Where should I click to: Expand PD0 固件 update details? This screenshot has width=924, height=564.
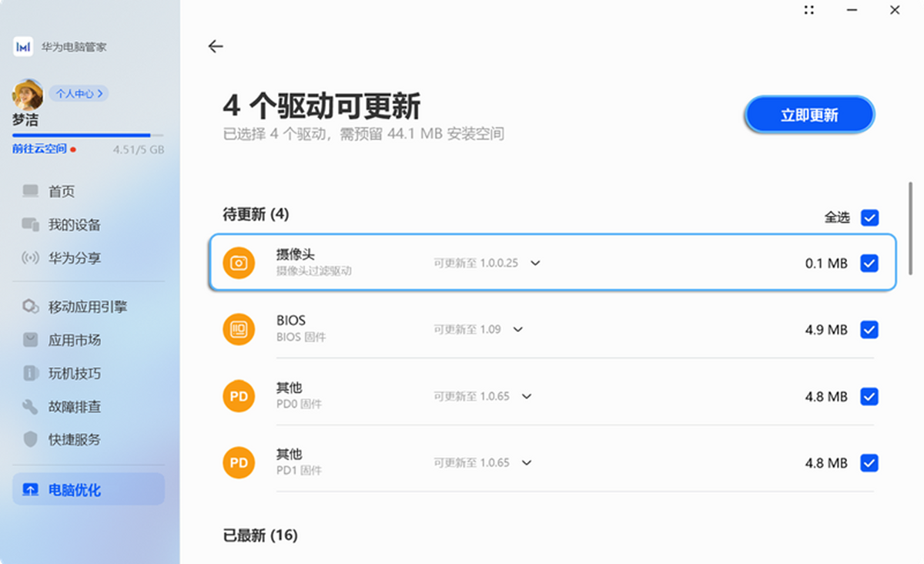pos(526,396)
